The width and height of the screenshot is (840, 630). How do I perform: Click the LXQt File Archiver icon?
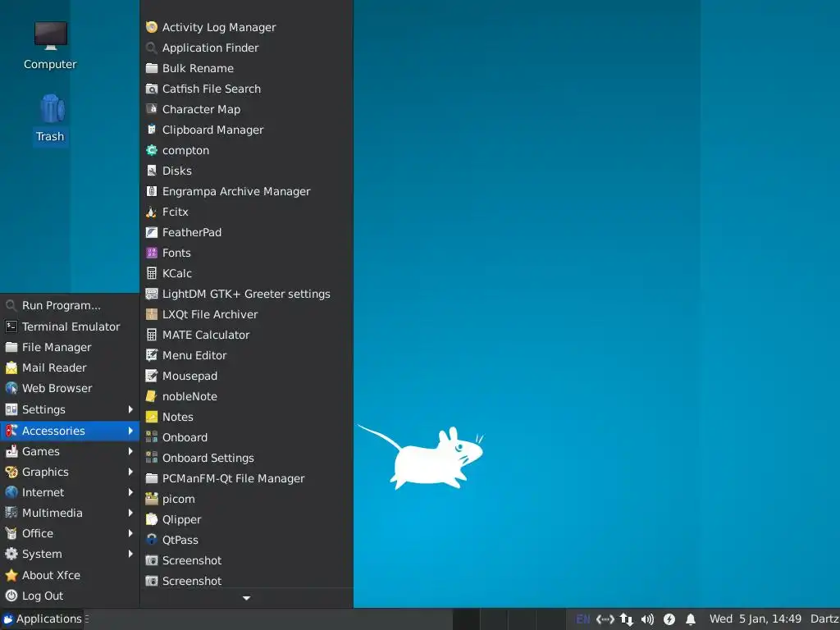(x=152, y=314)
